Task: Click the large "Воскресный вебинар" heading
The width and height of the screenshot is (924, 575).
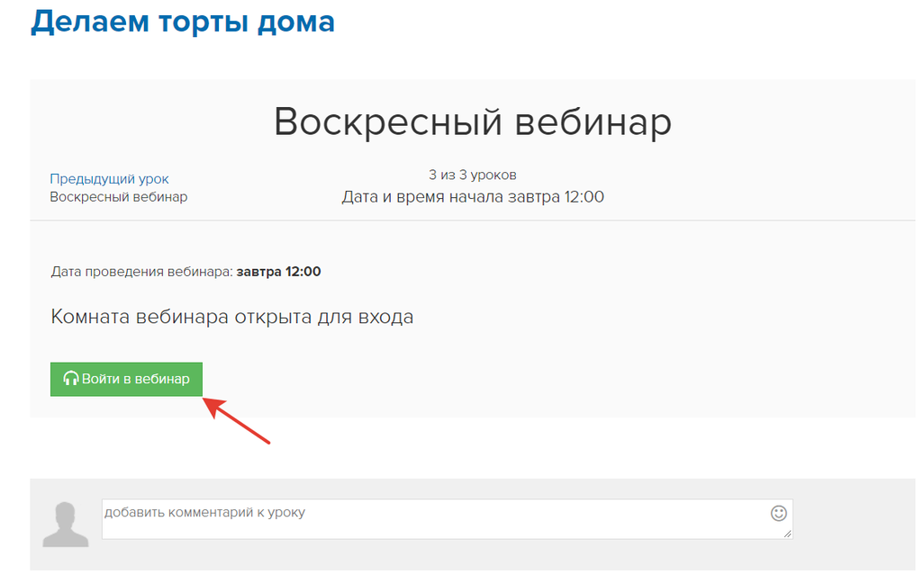Action: (472, 121)
